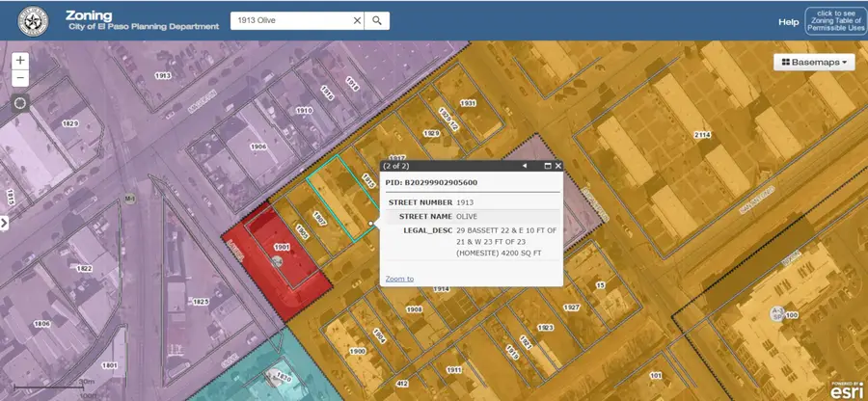Zoom out with the minus button
Image resolution: width=868 pixels, height=401 pixels.
coord(20,77)
